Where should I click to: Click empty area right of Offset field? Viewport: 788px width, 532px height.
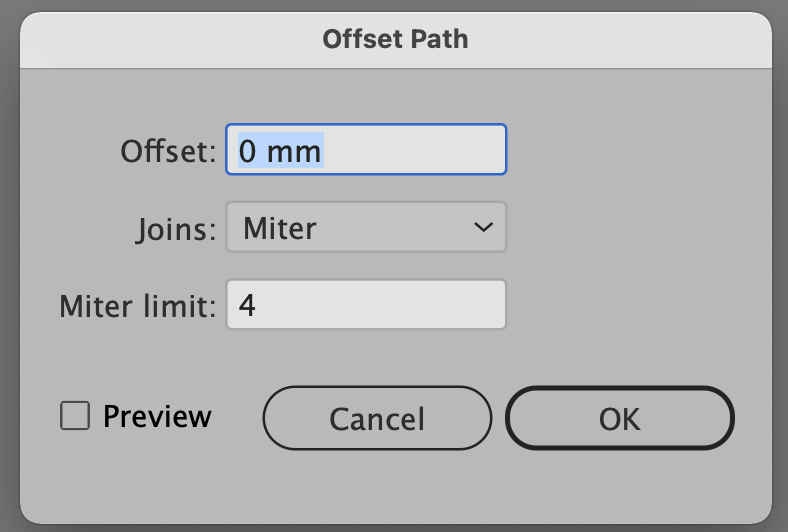(x=638, y=149)
